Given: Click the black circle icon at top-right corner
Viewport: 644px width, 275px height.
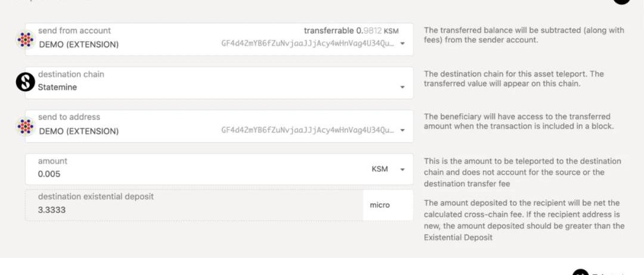Looking at the screenshot, I should click(x=622, y=2).
